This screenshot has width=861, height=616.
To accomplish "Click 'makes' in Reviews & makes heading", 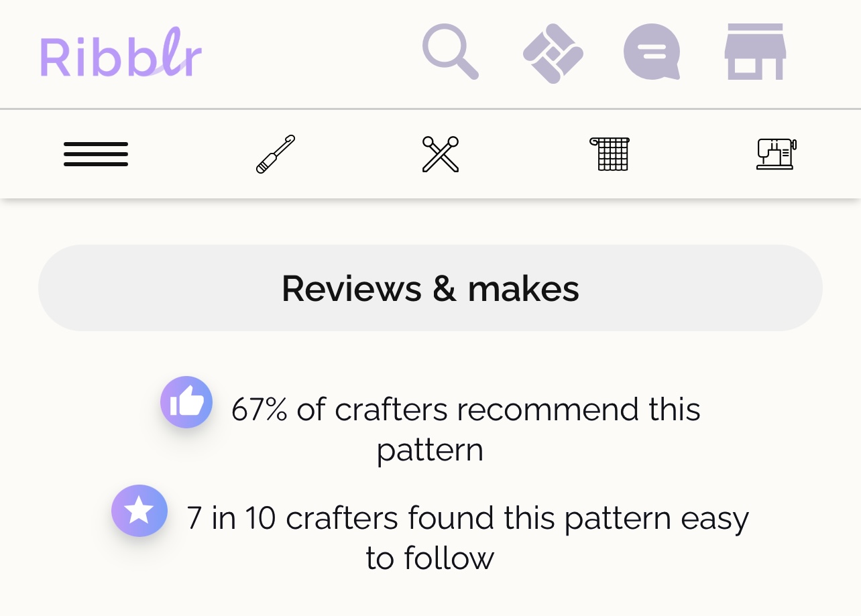I will tap(523, 288).
